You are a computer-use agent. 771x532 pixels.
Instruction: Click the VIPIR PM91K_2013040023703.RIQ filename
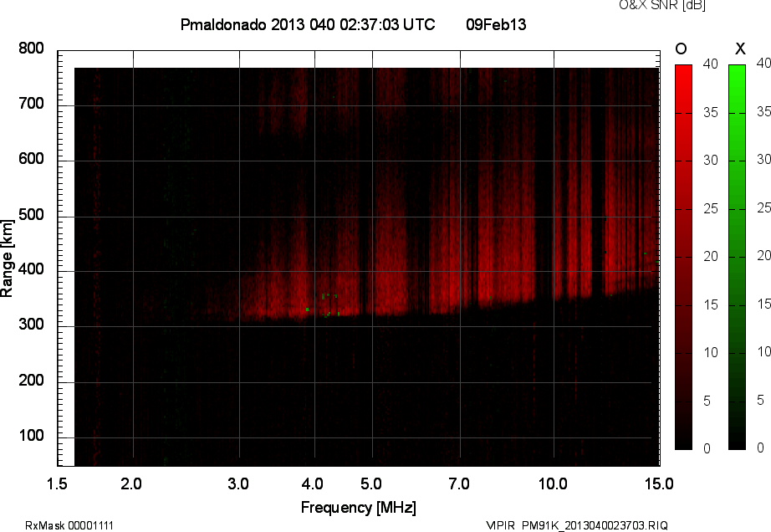pos(577,525)
